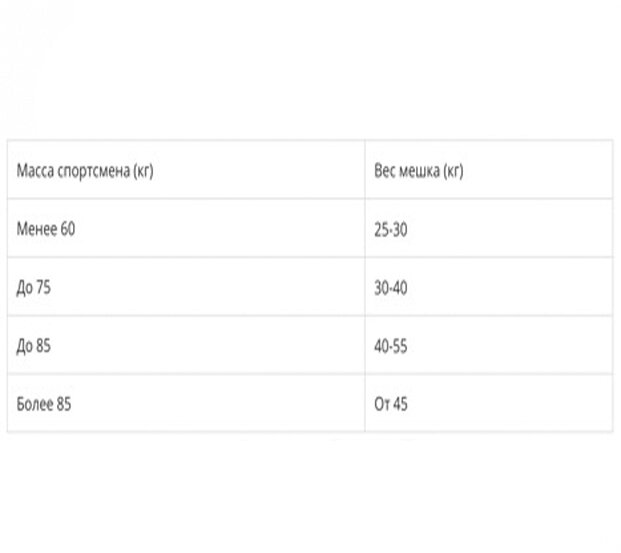Select the 'До 85' row label
The height and width of the screenshot is (553, 621).
pos(186,345)
